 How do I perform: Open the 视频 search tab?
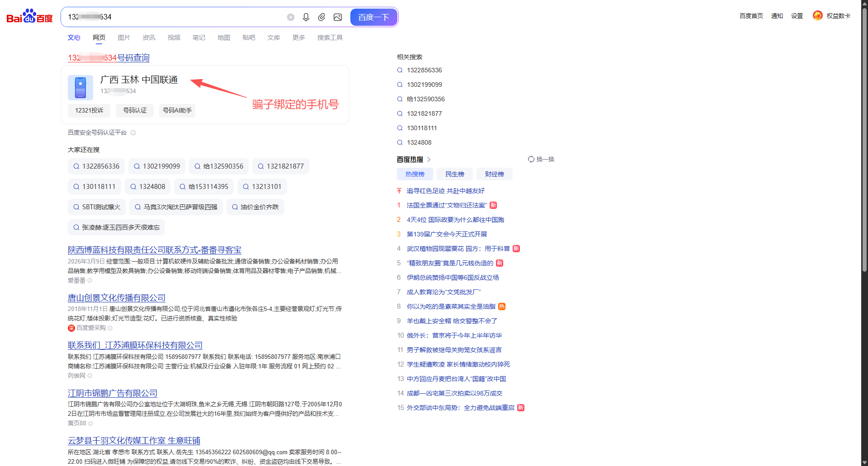174,38
